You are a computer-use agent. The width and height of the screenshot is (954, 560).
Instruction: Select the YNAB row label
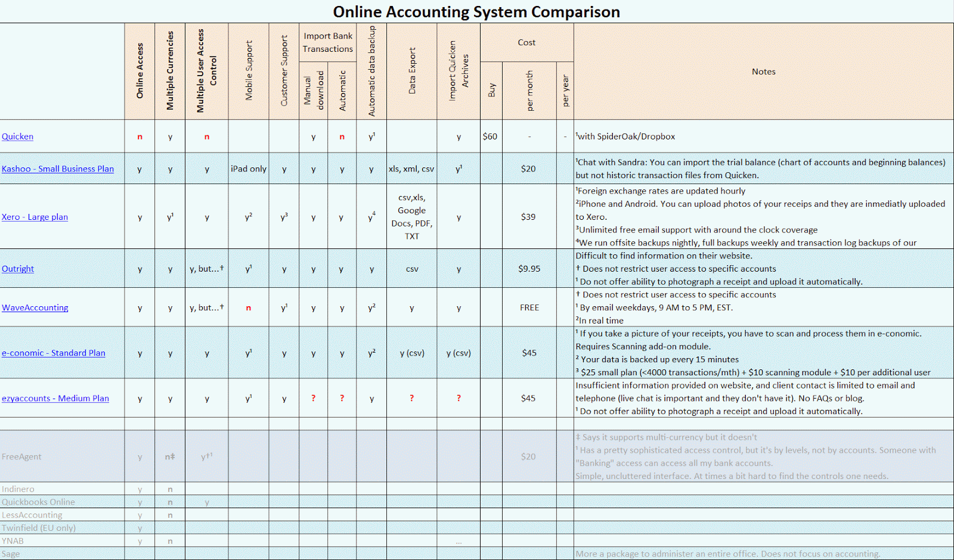[13, 541]
